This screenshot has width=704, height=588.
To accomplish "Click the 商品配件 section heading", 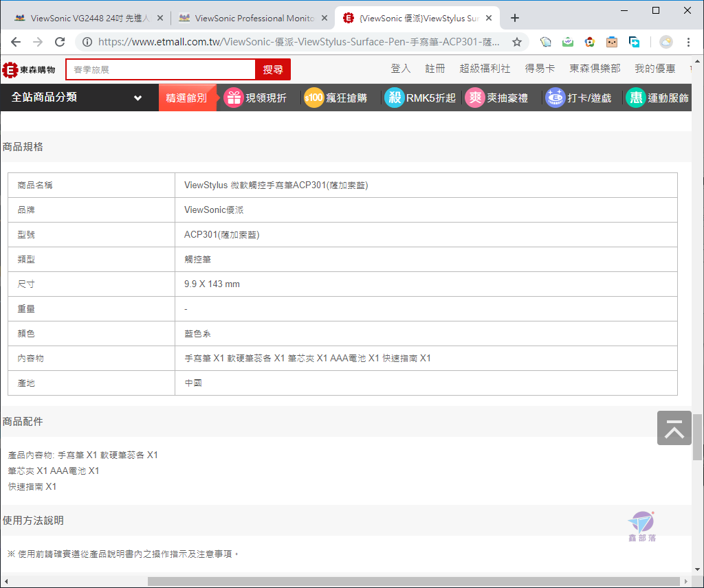I will click(23, 422).
